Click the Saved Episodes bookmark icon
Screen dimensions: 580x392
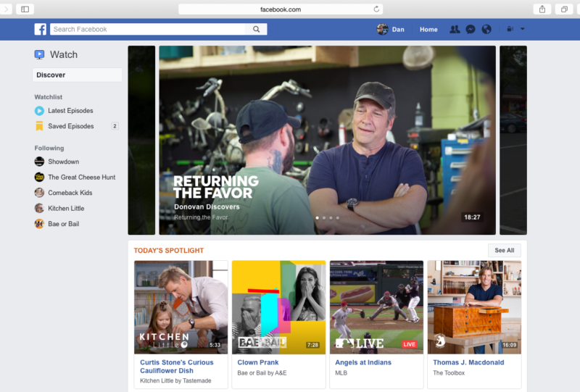(x=39, y=126)
